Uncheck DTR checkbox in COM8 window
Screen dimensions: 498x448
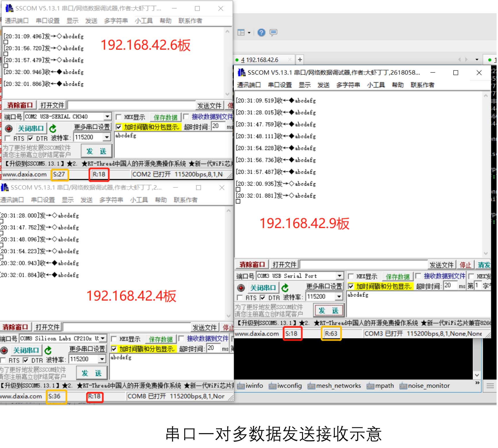tap(26, 360)
